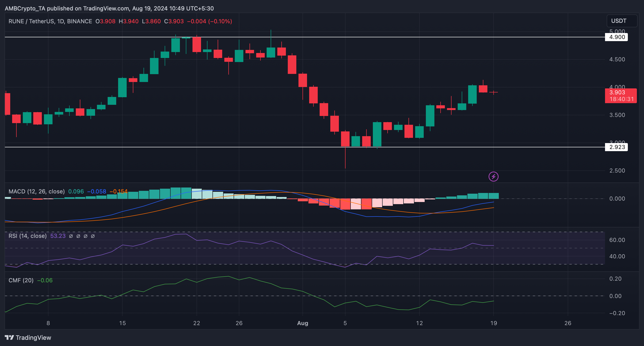This screenshot has width=644, height=346.
Task: Click the orange MACD signal value -0.154
Action: tap(119, 192)
